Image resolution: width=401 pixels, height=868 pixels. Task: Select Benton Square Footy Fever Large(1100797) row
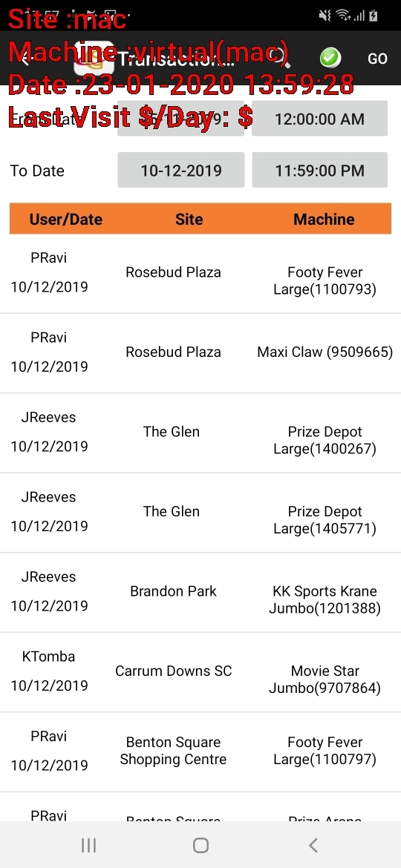click(200, 752)
